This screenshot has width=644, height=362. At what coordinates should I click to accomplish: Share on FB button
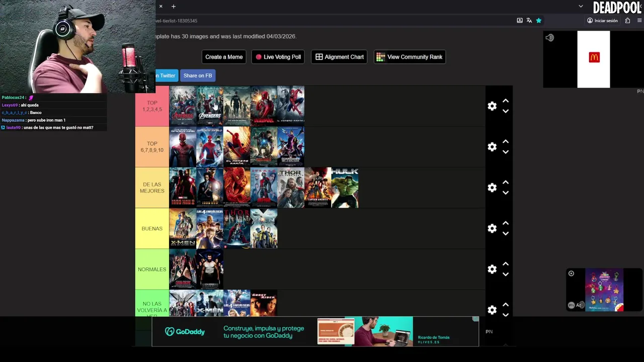[198, 75]
